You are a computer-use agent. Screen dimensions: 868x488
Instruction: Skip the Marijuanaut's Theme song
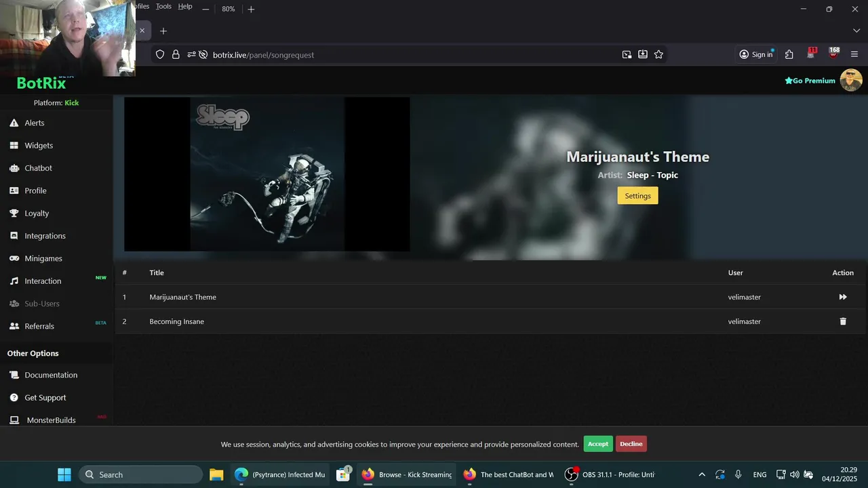click(843, 297)
